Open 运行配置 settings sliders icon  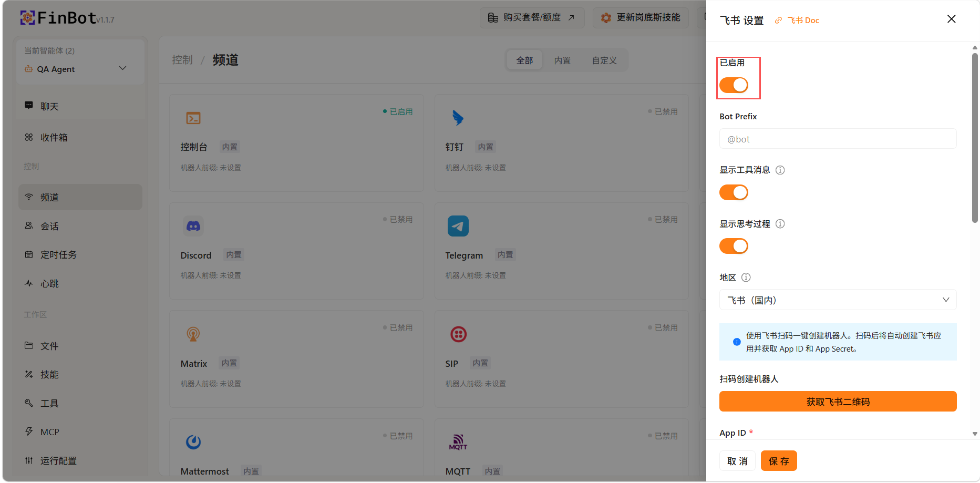click(x=29, y=460)
